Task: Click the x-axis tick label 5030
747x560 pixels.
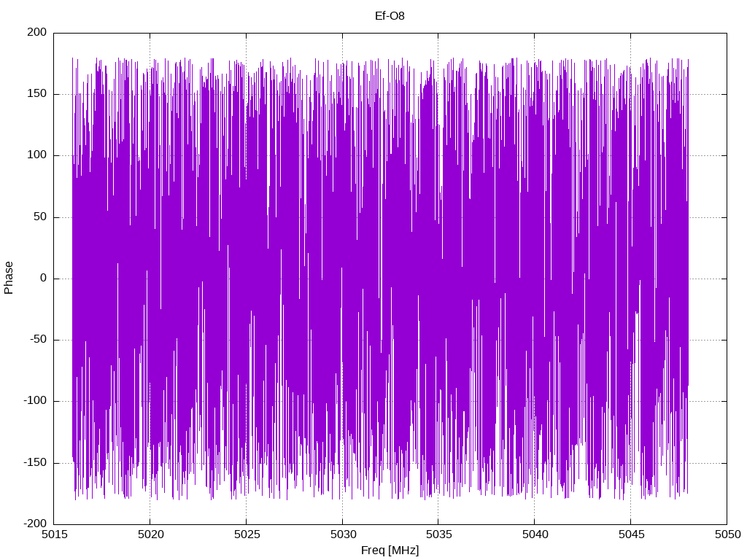Action: point(343,534)
